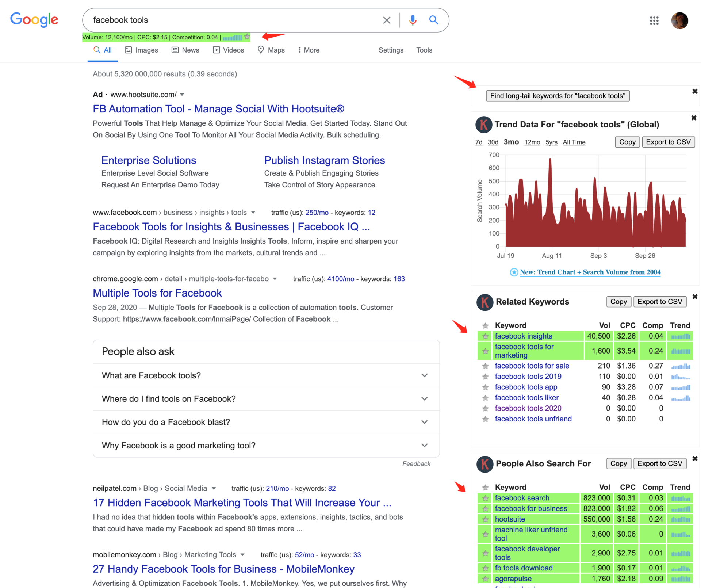Click the search volume trend chart
Screen dimensions: 701x588
point(595,201)
